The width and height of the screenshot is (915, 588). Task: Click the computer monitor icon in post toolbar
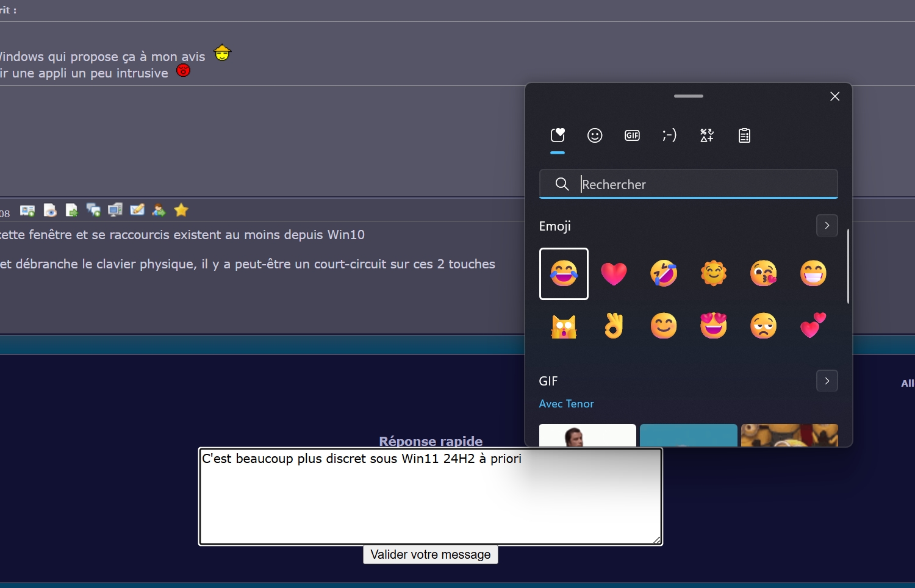pyautogui.click(x=115, y=210)
